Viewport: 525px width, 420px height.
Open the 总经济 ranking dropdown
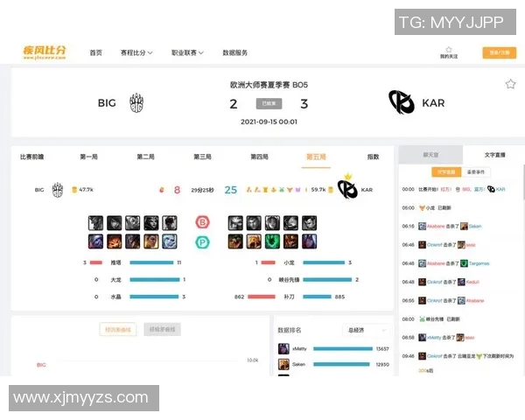point(366,330)
